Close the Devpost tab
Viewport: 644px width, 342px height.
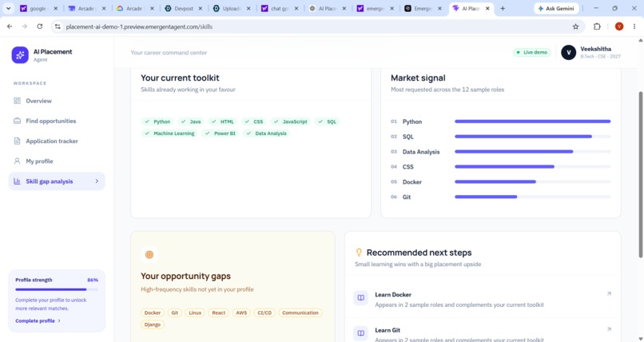pyautogui.click(x=200, y=8)
